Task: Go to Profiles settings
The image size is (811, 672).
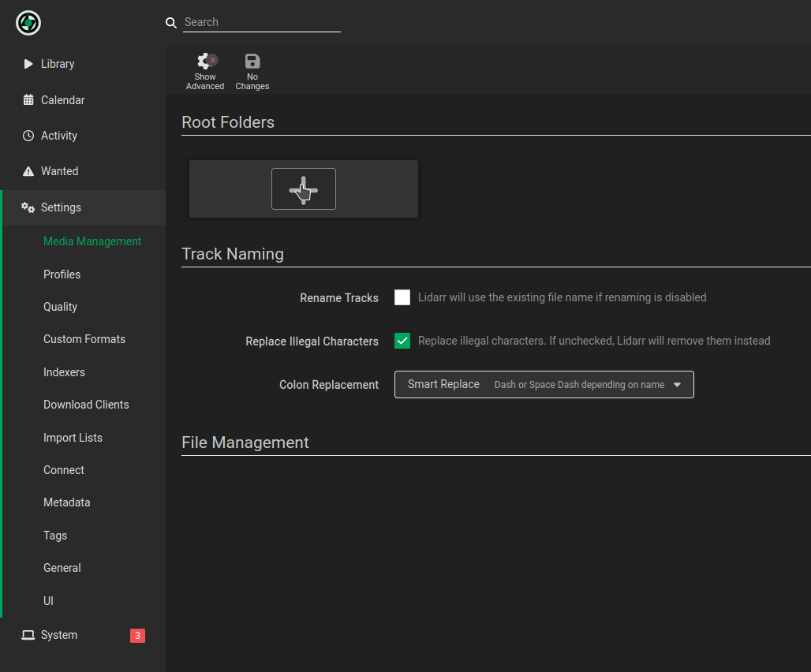Action: point(62,274)
